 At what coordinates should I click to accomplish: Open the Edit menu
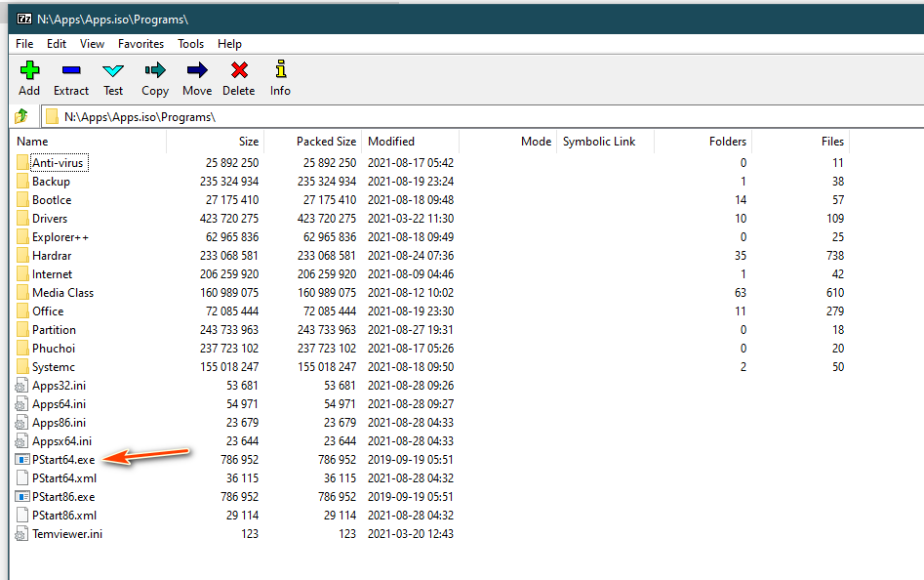(x=57, y=44)
